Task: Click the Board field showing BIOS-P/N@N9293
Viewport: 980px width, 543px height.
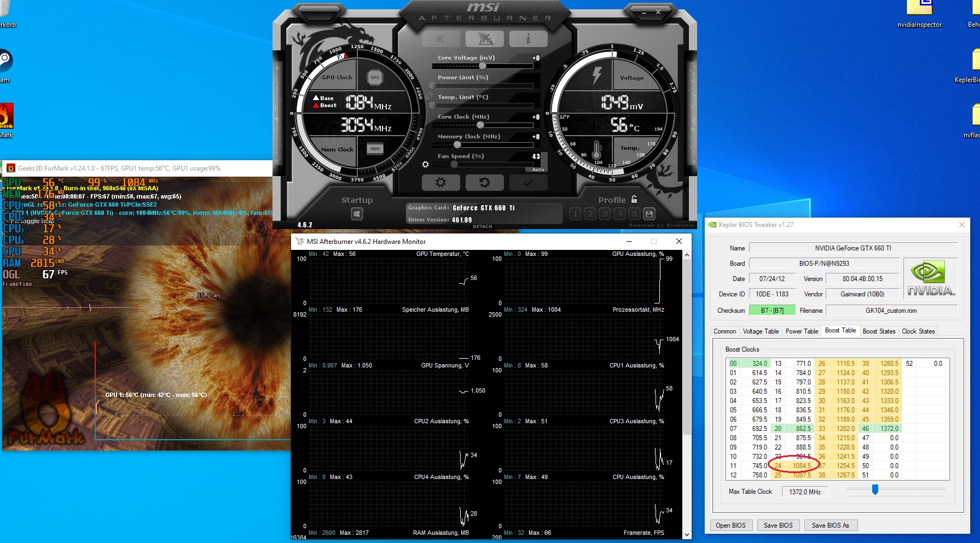Action: 824,264
